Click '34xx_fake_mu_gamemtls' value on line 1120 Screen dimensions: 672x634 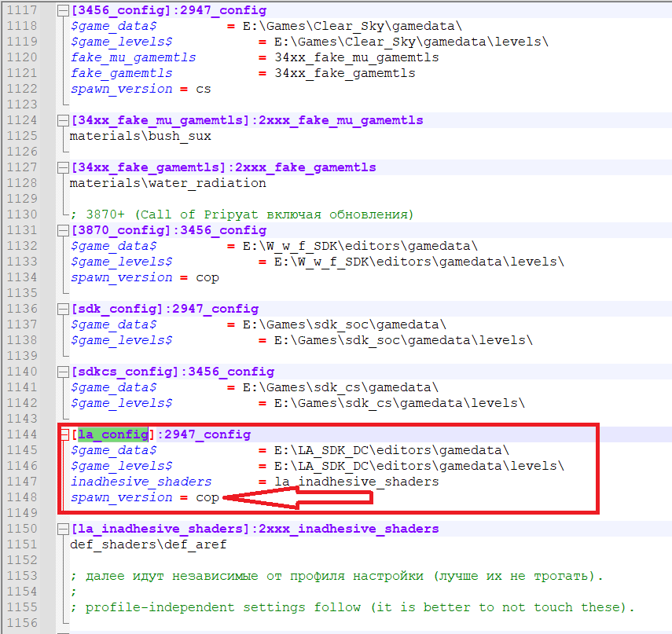(357, 58)
